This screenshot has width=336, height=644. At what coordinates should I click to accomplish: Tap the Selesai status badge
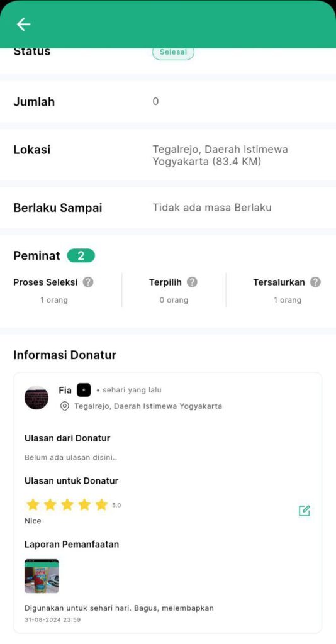[x=173, y=53]
